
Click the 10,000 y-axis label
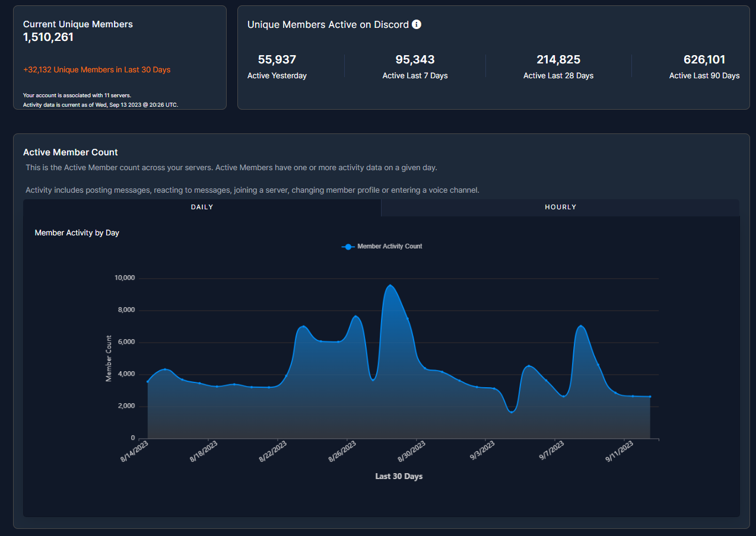pyautogui.click(x=125, y=278)
